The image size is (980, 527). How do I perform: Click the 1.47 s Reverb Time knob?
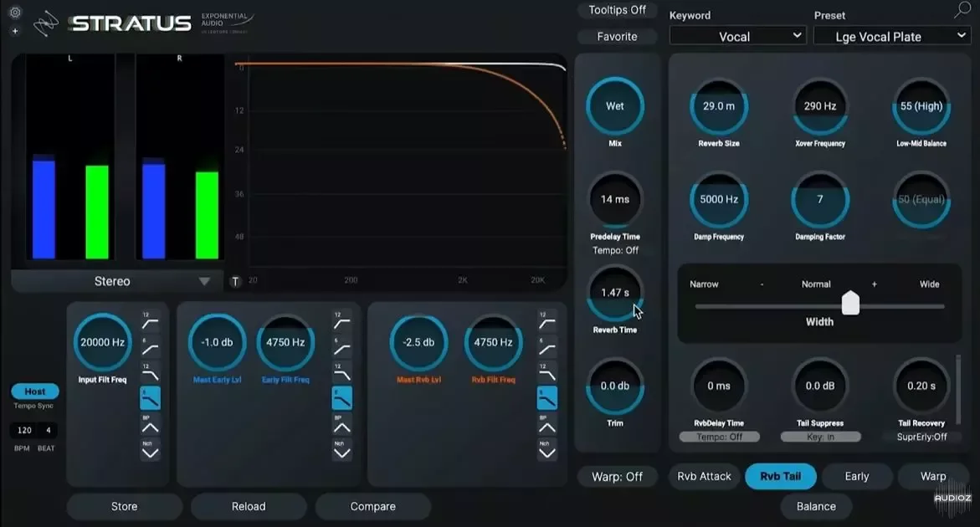click(x=615, y=293)
